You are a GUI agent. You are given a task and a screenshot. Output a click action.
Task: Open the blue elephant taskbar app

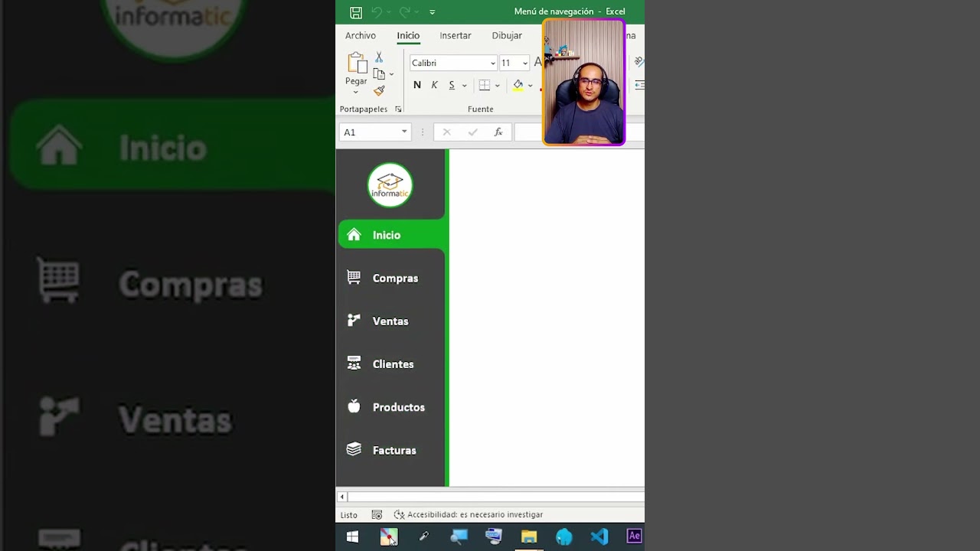[564, 537]
